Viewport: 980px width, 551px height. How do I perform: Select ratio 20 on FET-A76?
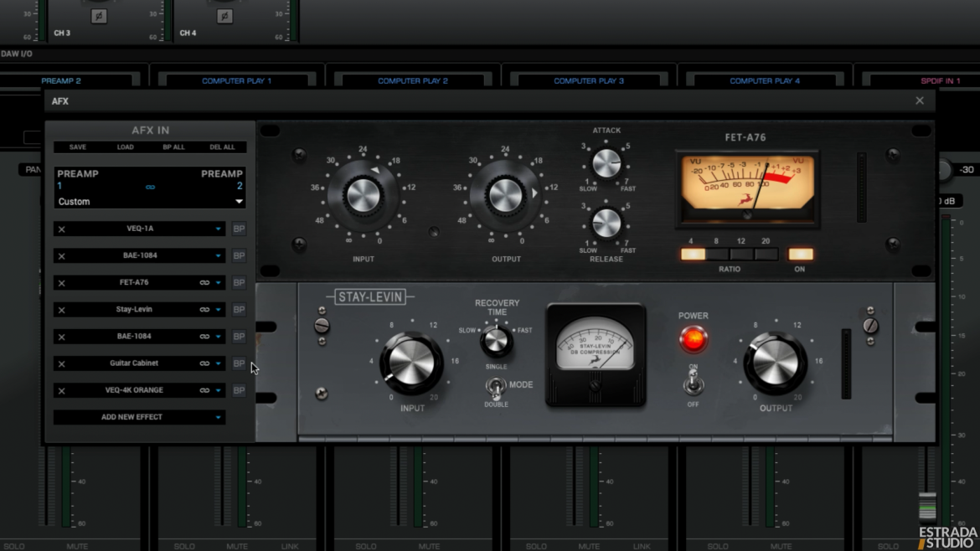click(766, 255)
